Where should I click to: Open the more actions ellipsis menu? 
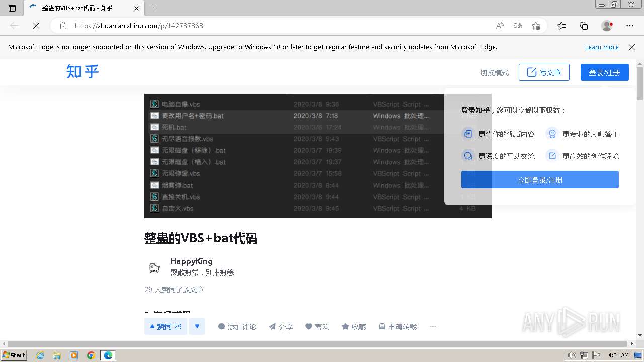click(433, 327)
